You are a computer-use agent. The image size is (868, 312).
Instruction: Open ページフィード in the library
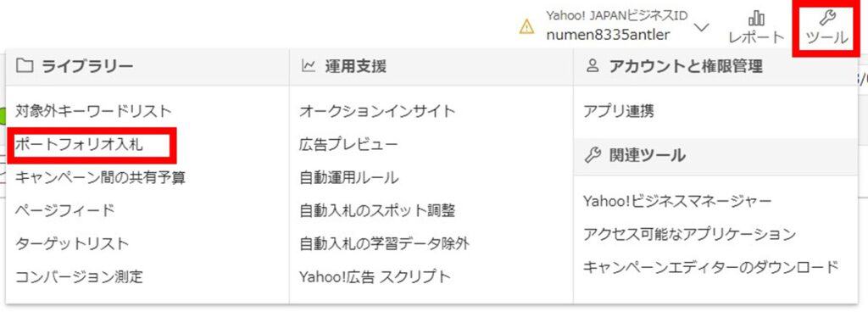(x=64, y=210)
